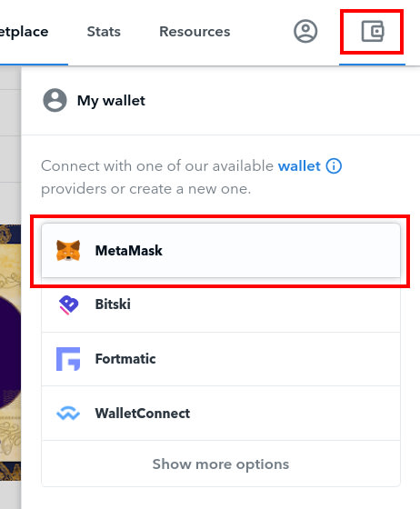Click the My wallet avatar icon
The width and height of the screenshot is (420, 509).
(x=55, y=100)
